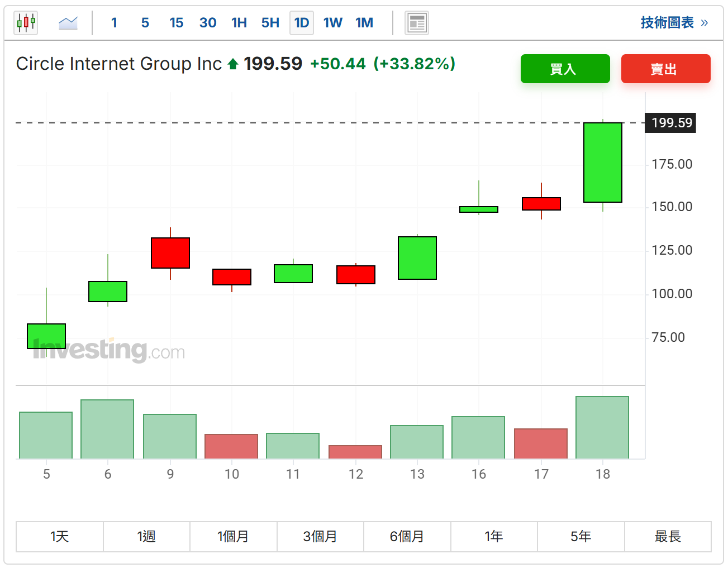Switch to the area line chart icon
Viewport: 728px width, 568px height.
click(x=68, y=23)
